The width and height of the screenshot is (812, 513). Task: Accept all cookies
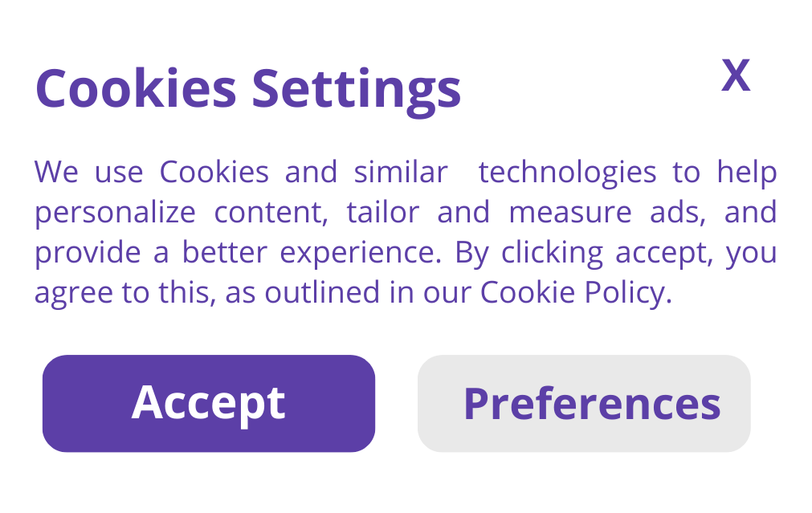[209, 403]
